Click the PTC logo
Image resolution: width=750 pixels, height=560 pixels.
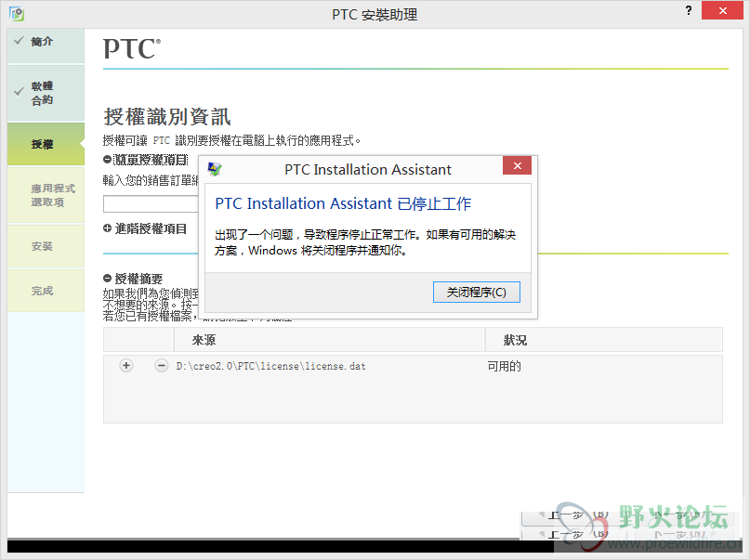click(x=132, y=48)
